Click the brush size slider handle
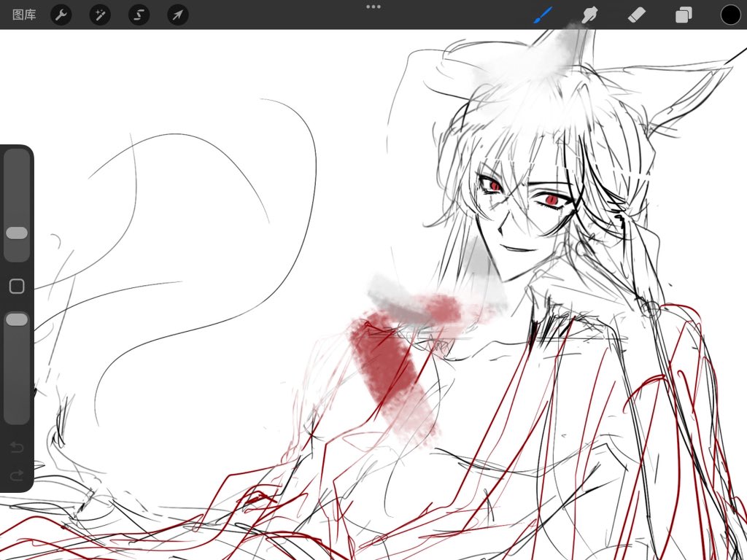The image size is (747, 560). (x=17, y=233)
